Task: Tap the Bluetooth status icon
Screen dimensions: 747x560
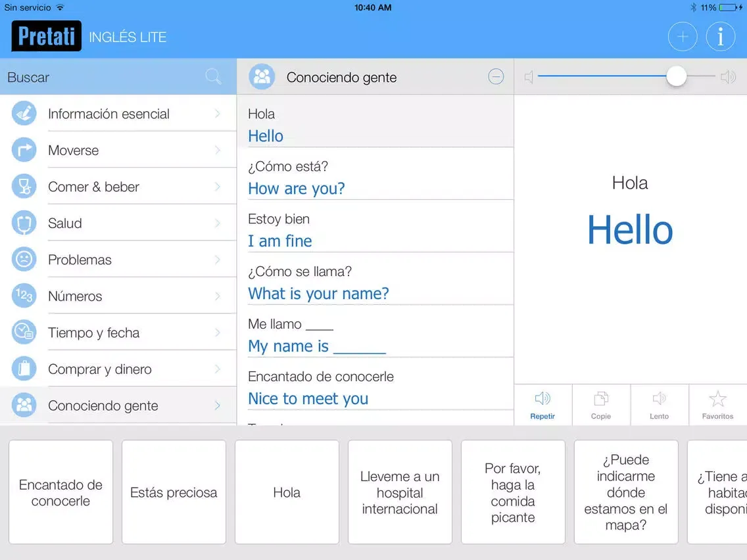Action: [694, 8]
